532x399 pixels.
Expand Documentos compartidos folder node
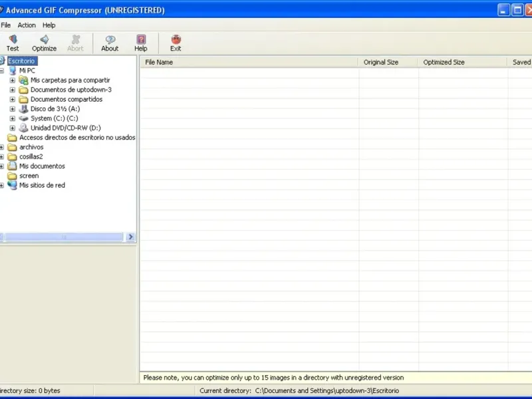click(x=12, y=99)
